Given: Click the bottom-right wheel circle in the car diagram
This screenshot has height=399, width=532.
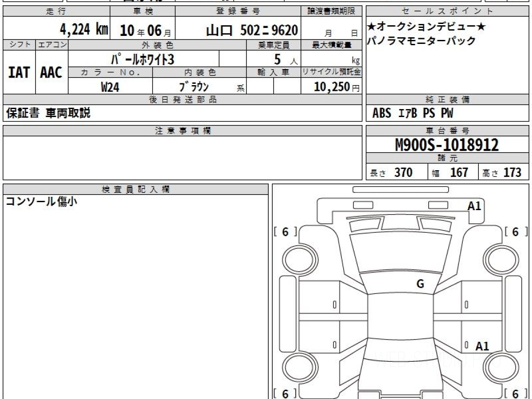Looking at the screenshot, I should (x=499, y=368).
